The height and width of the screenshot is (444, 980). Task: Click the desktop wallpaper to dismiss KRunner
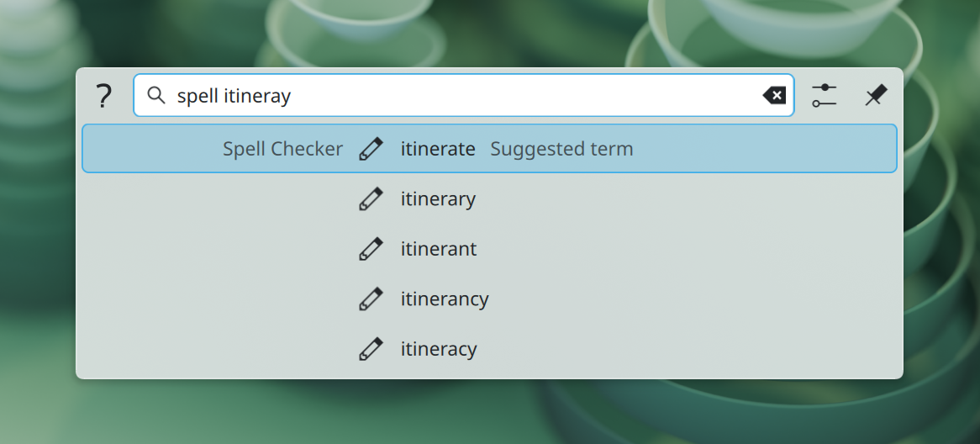point(487,414)
